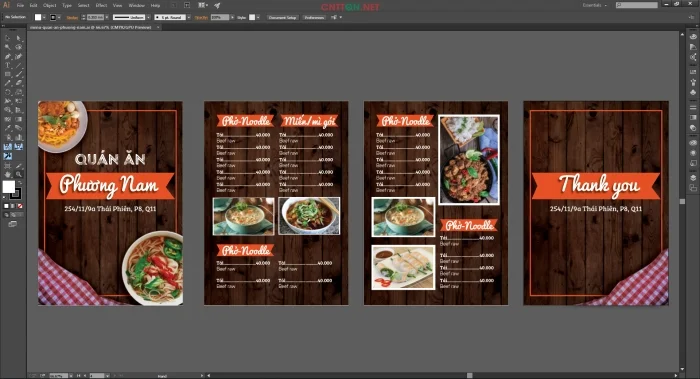Screen dimensions: 700x379
Task: Open the zoom level dropdown at bottom
Action: click(71, 376)
